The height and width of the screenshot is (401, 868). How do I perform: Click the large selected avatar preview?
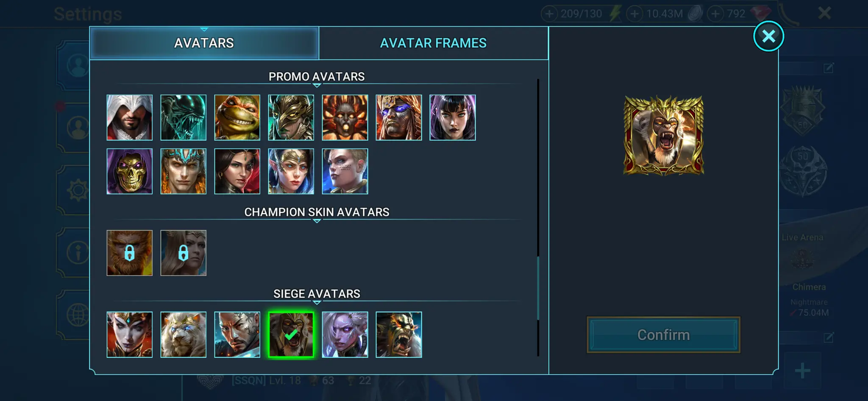pos(663,135)
